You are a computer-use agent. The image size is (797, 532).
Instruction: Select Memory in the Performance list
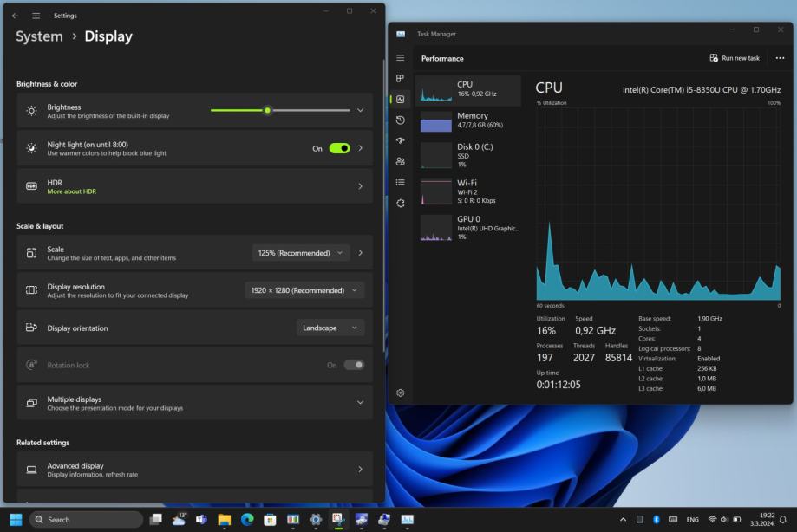[468, 120]
